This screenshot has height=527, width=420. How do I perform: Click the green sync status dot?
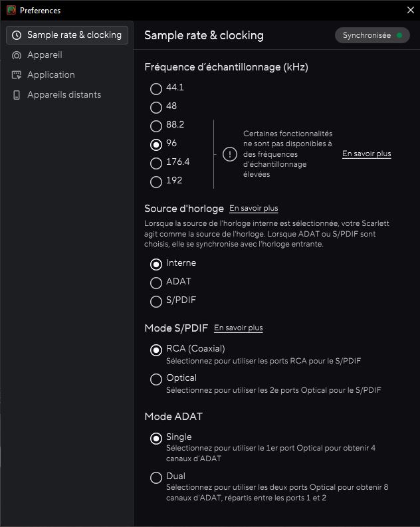click(399, 35)
